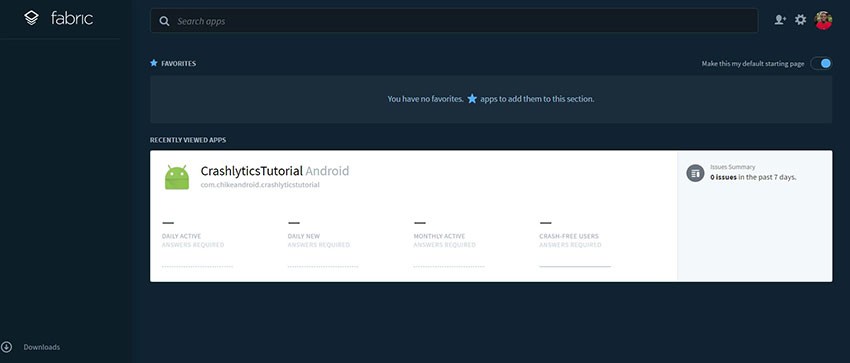Click the Downloads arrow icon
Screen dimensions: 850x363
(x=7, y=347)
